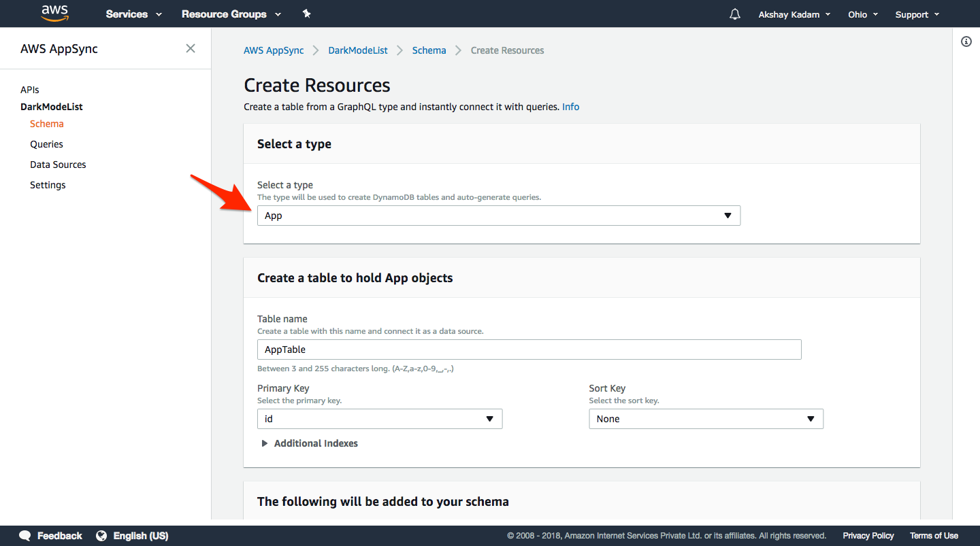Viewport: 980px width, 546px height.
Task: Open the Feedback panel via speech bubble icon
Action: (24, 536)
